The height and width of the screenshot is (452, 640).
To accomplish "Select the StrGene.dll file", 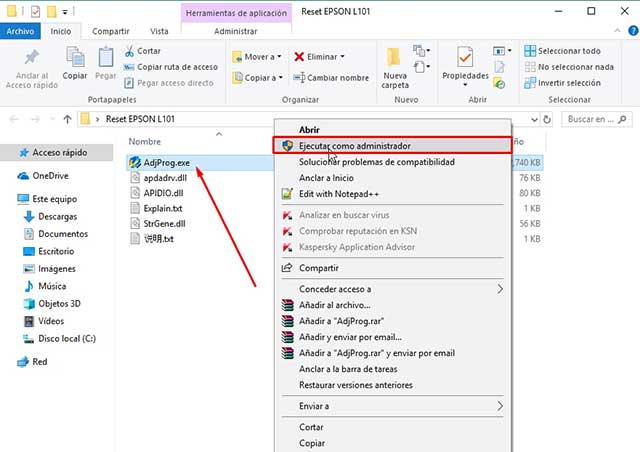I will point(164,224).
